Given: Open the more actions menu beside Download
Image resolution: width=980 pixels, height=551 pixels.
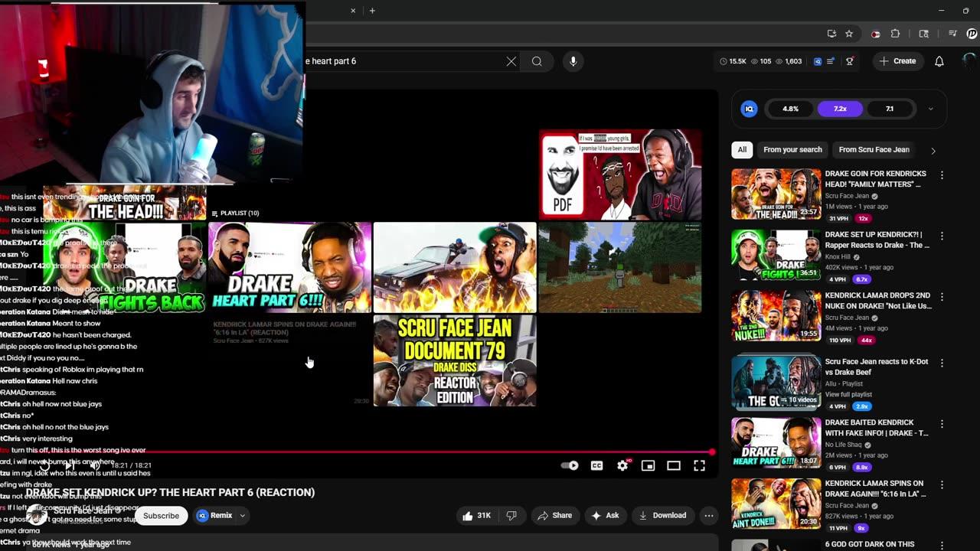Looking at the screenshot, I should tap(709, 516).
